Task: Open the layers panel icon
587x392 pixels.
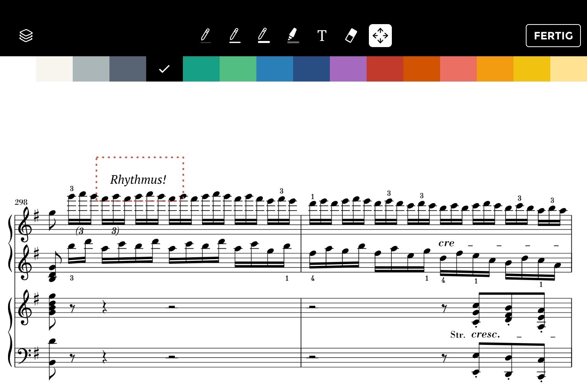Action: pos(26,36)
